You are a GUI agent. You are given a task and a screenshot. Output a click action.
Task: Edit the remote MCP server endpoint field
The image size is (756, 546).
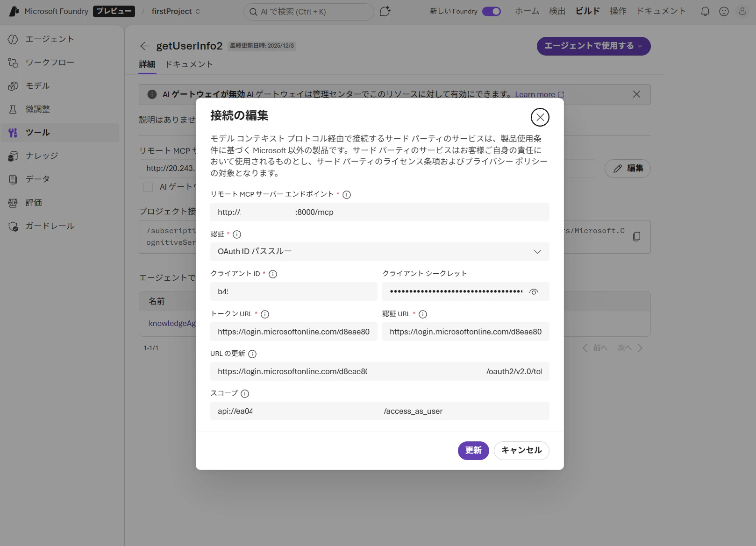pyautogui.click(x=380, y=212)
